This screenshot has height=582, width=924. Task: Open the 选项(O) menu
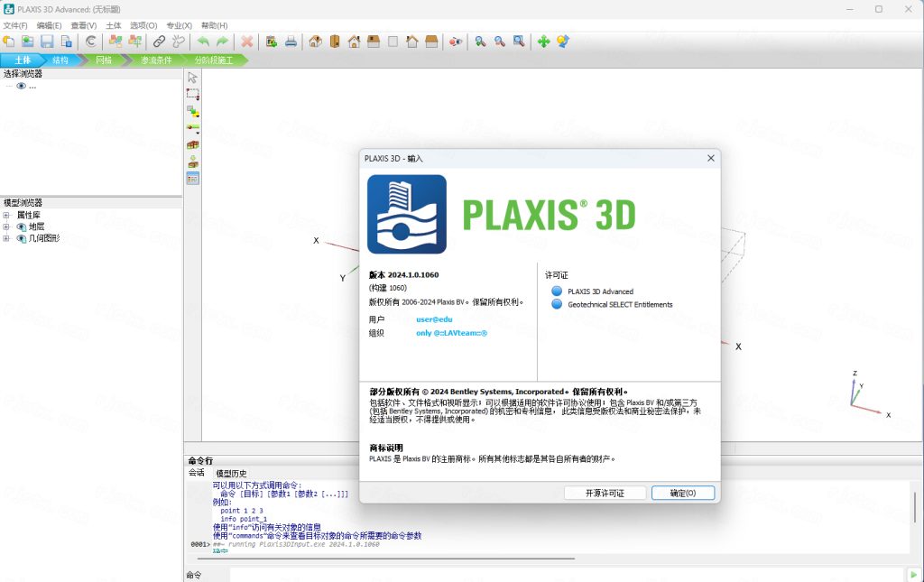[143, 25]
